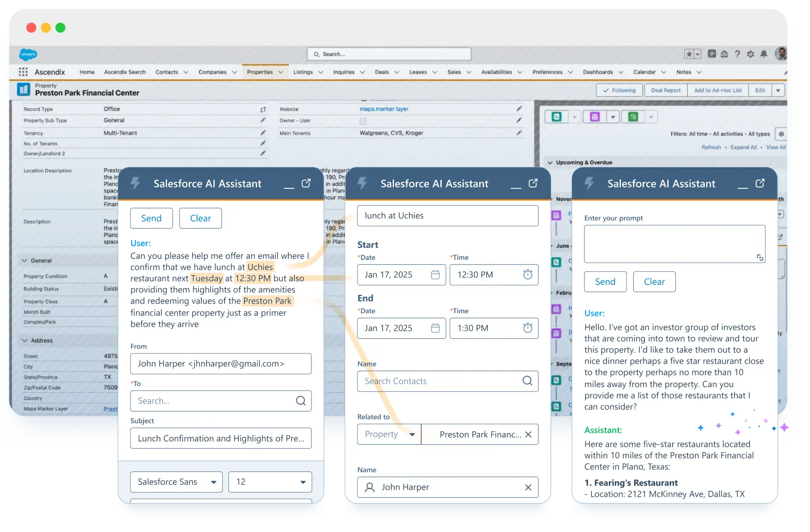
Task: Open the Notifications bell icon
Action: coord(764,54)
